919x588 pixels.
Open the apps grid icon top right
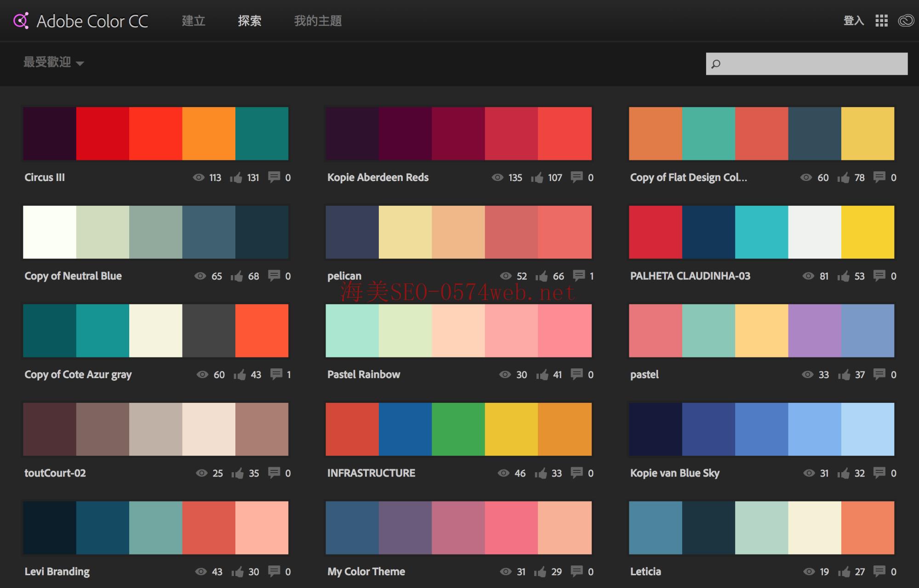882,21
